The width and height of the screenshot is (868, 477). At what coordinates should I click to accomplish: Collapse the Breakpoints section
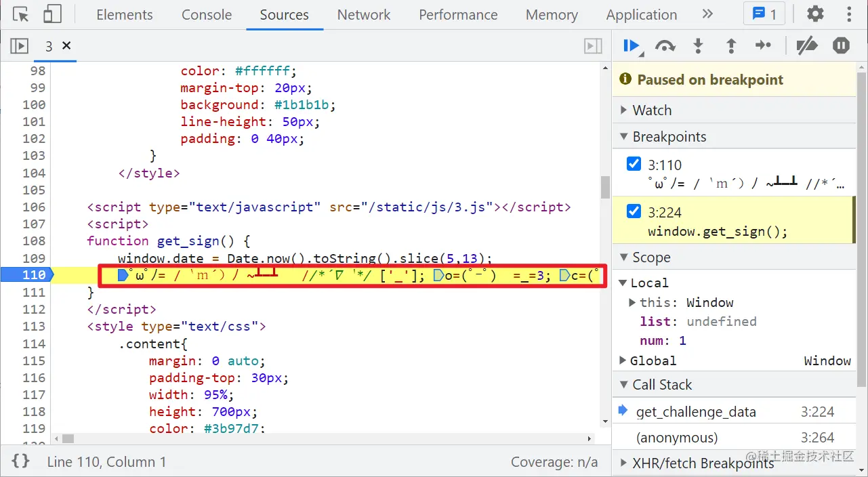point(735,137)
